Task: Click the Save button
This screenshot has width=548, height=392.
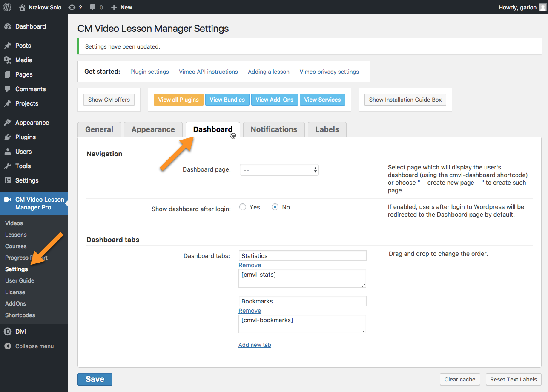Action: [95, 379]
